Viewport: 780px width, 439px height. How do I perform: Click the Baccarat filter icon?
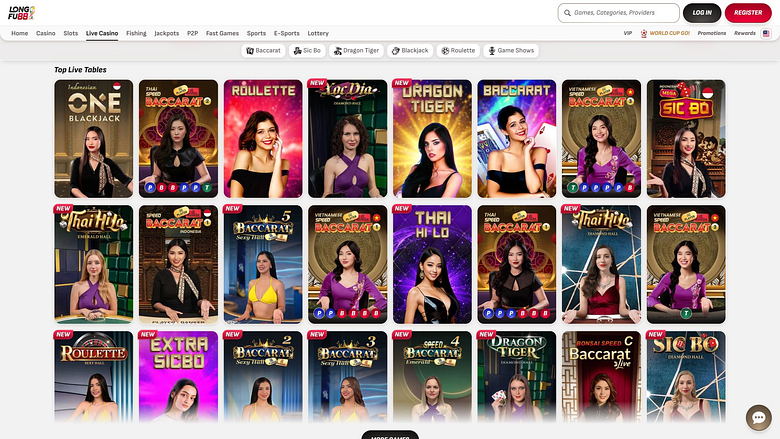point(250,51)
